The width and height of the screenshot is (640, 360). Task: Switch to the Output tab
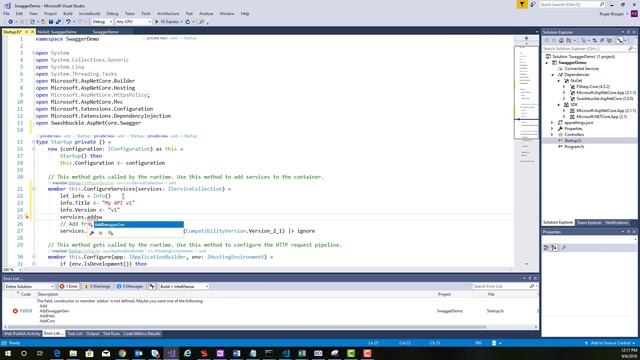pyautogui.click(x=93, y=334)
